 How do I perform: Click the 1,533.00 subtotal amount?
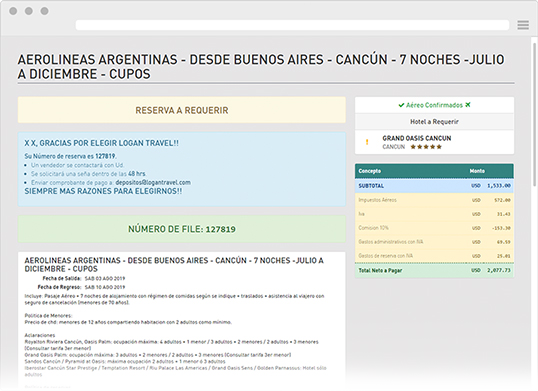click(499, 186)
